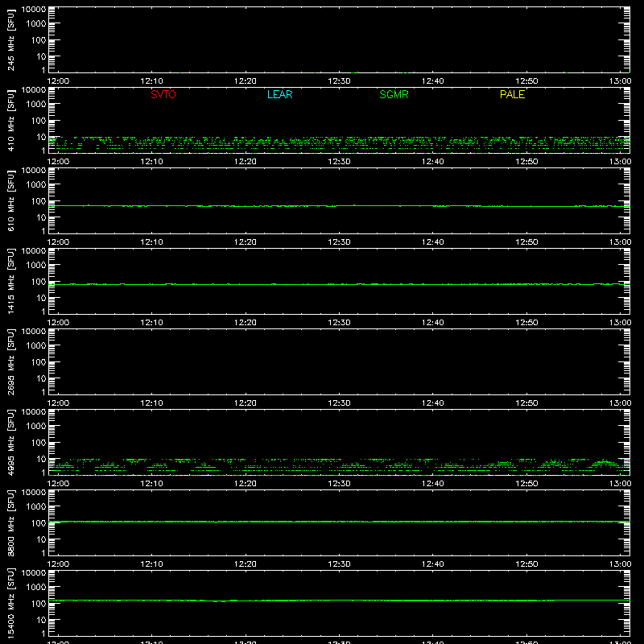Image resolution: width=644 pixels, height=644 pixels.
Task: Select the 1415 MHz [SFU] axis title
Action: tap(11, 282)
